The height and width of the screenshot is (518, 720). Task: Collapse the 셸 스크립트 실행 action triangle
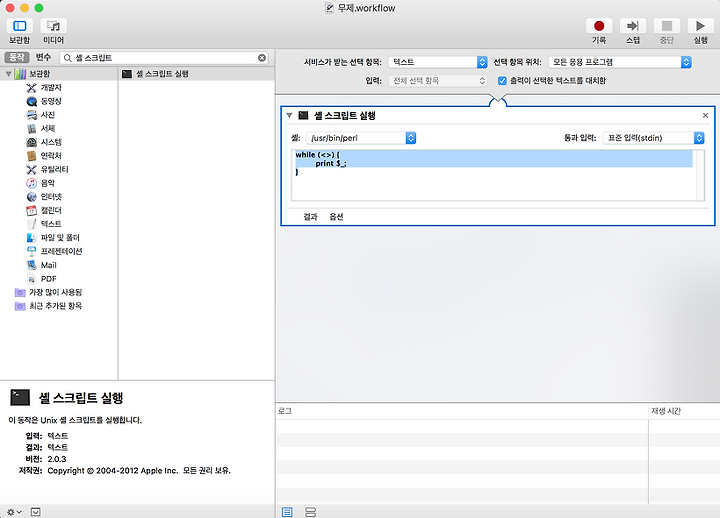289,116
